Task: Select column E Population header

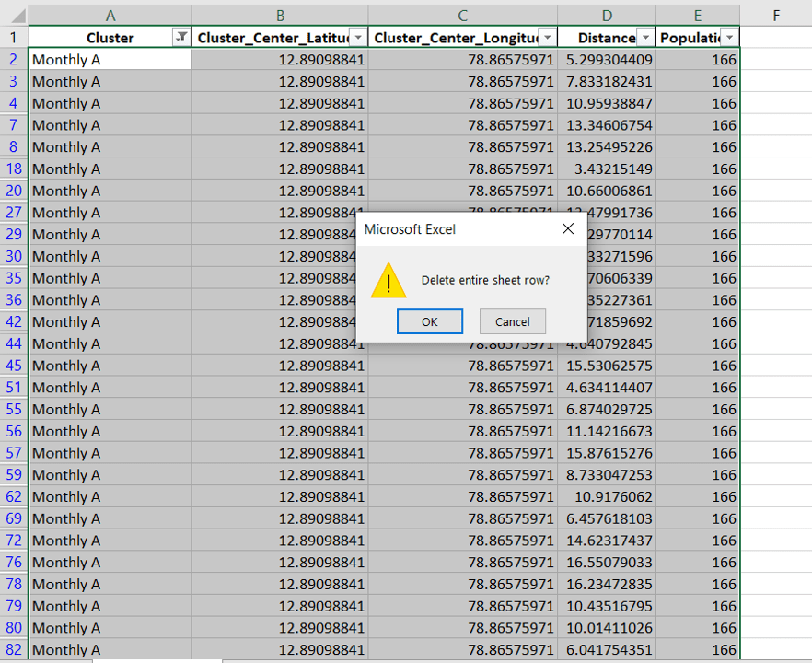Action: [x=697, y=16]
